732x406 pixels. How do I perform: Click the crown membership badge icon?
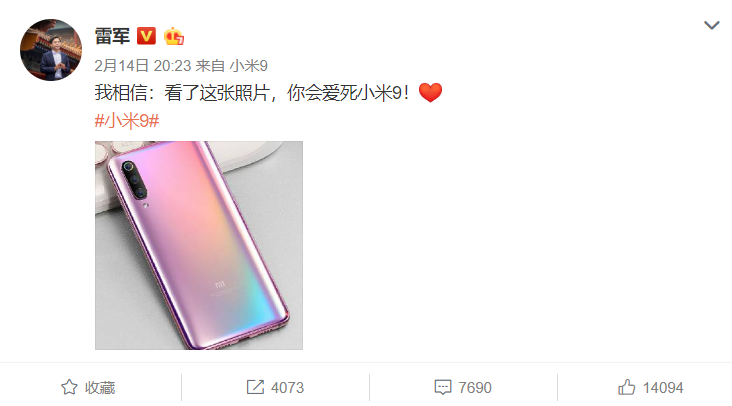pyautogui.click(x=174, y=36)
